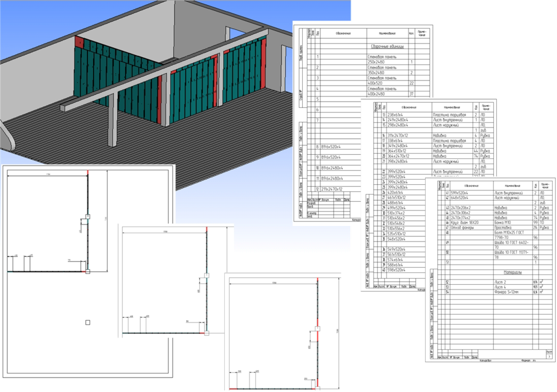Click the 'Банка М10' table entry
The height and width of the screenshot is (392, 557).
point(503,222)
